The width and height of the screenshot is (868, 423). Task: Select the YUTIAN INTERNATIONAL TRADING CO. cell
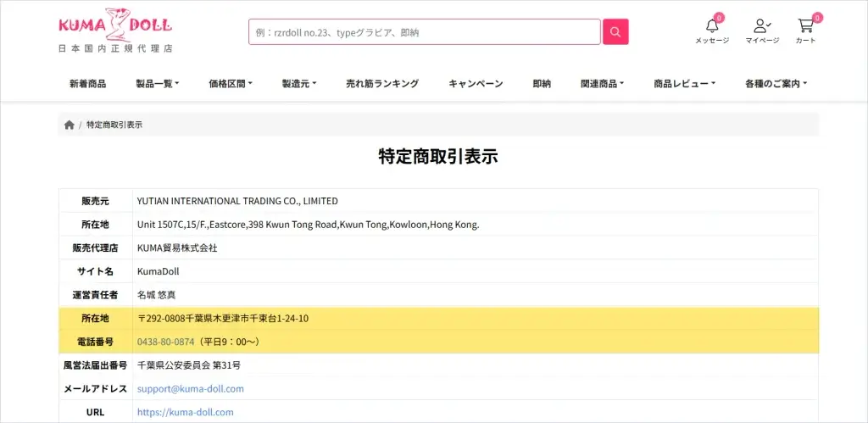click(x=475, y=200)
